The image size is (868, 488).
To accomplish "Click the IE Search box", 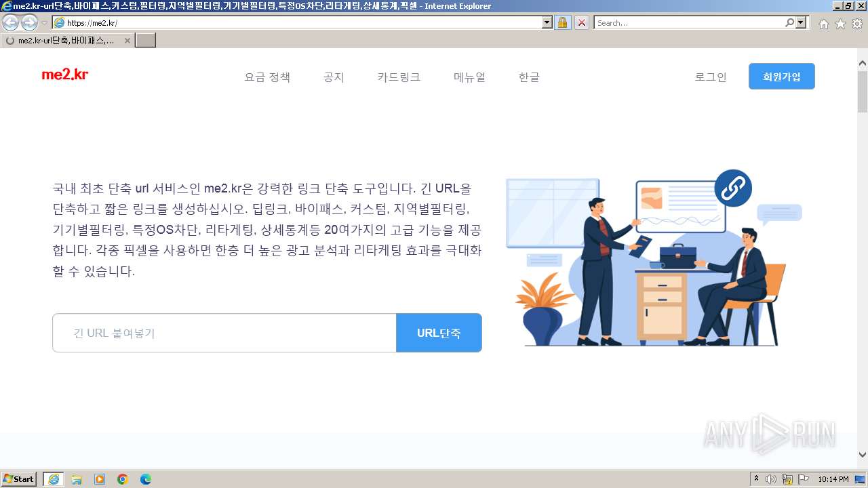I will click(689, 22).
